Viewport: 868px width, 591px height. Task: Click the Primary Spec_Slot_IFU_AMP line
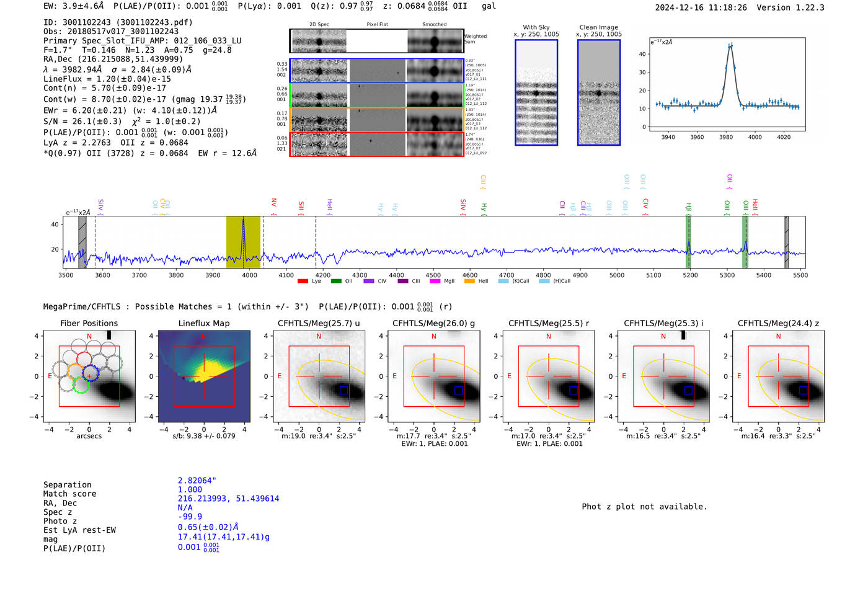click(143, 41)
